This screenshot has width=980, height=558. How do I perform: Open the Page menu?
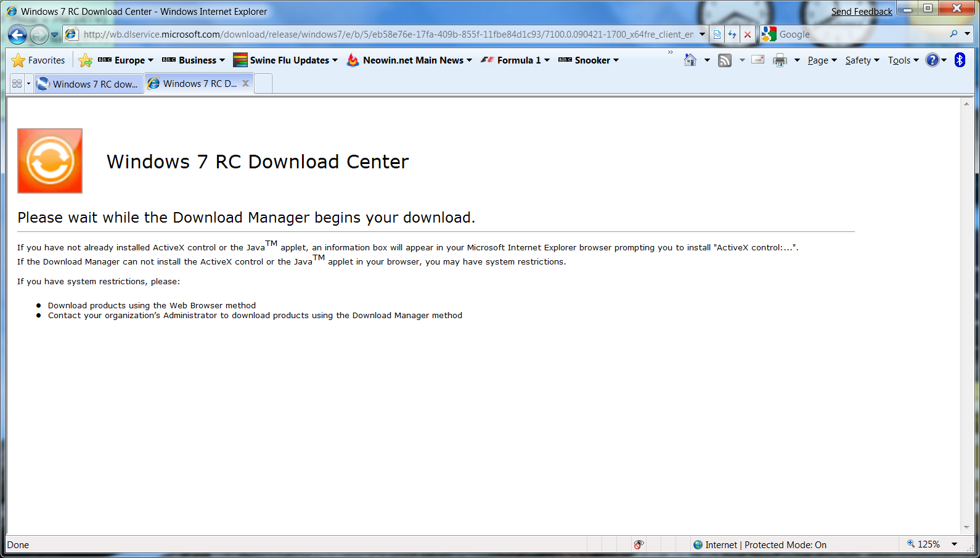click(822, 60)
